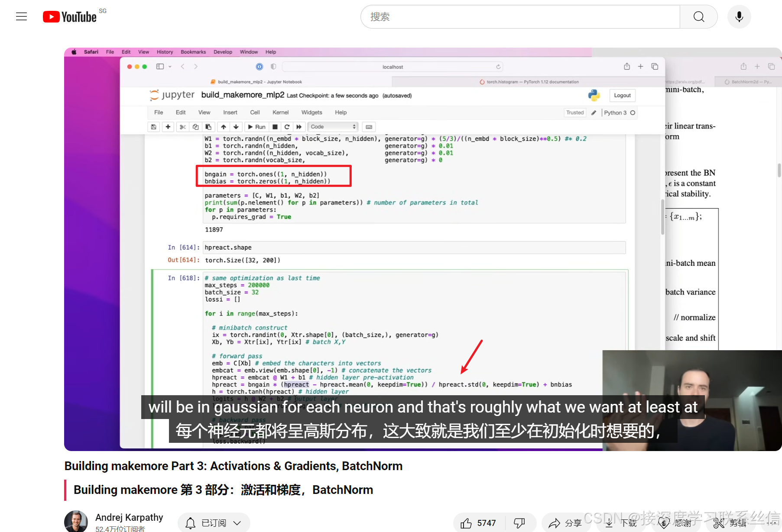Viewport: 782px width, 532px height.
Task: Click the macOS Safari menu in video
Action: point(91,52)
